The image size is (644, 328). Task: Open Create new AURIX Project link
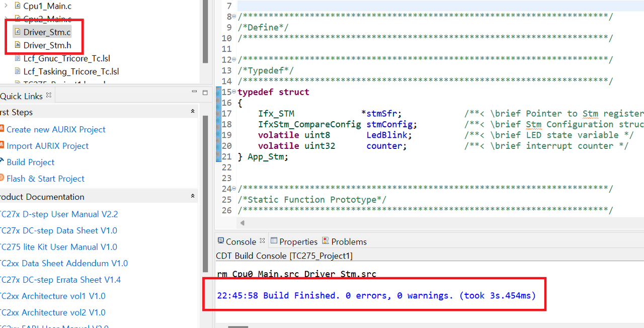[56, 129]
